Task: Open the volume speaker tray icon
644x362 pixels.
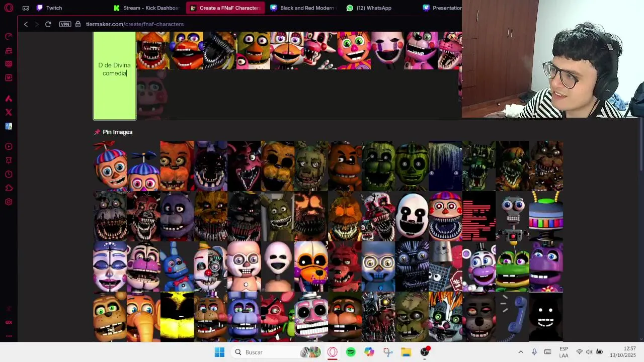Action: pyautogui.click(x=589, y=352)
